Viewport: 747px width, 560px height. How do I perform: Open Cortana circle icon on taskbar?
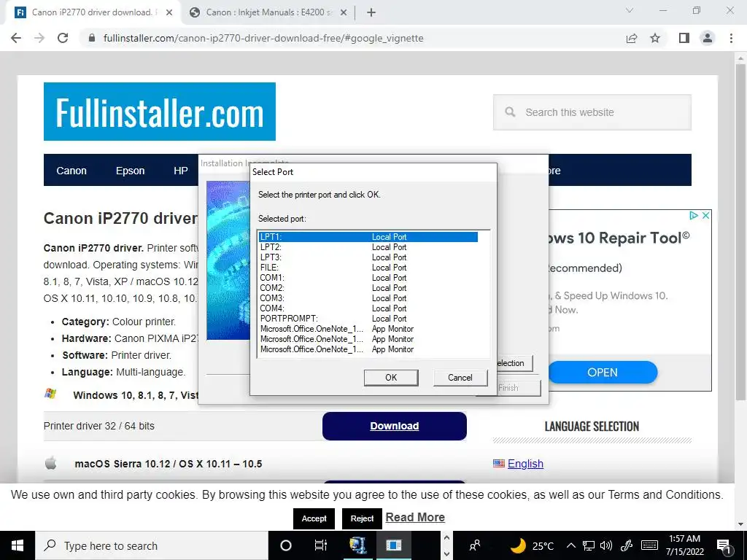pos(286,545)
